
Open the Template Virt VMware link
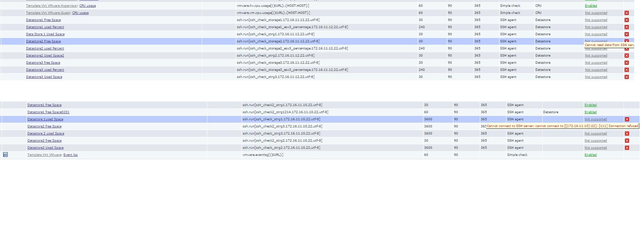[x=44, y=155]
